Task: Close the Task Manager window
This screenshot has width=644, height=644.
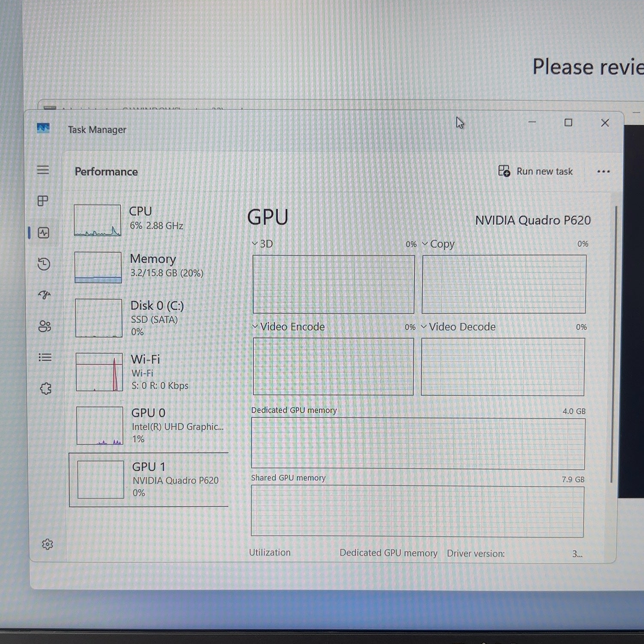Action: [605, 123]
